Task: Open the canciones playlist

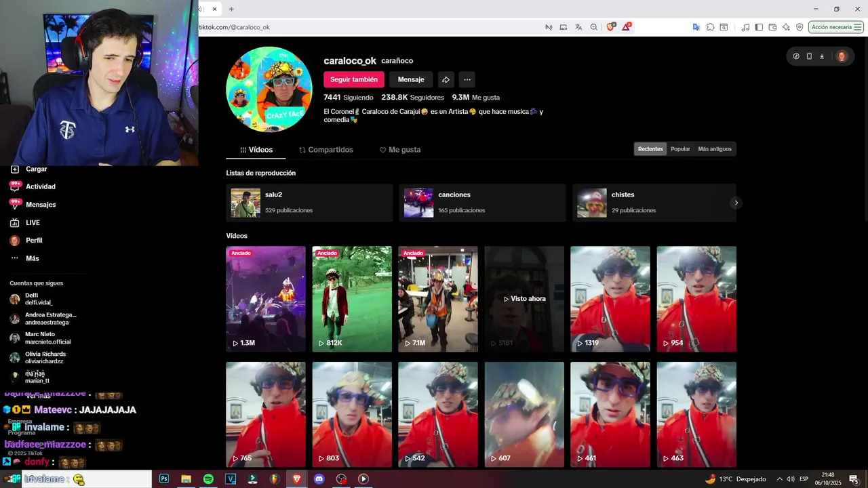Action: [x=482, y=203]
